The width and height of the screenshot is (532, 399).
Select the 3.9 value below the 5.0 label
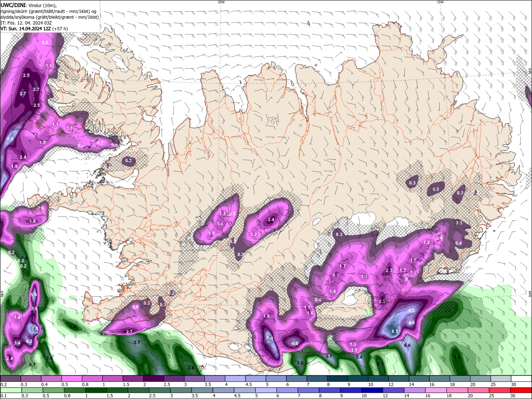point(34,308)
